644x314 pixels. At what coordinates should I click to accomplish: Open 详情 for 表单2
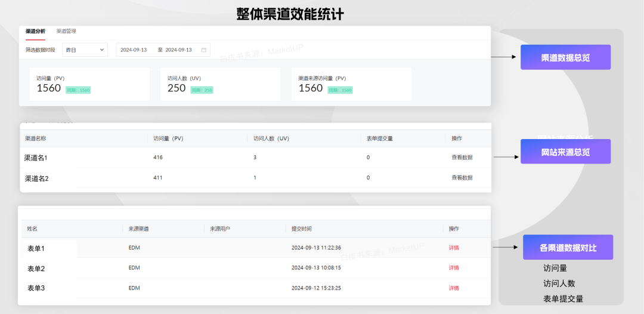[x=454, y=268]
